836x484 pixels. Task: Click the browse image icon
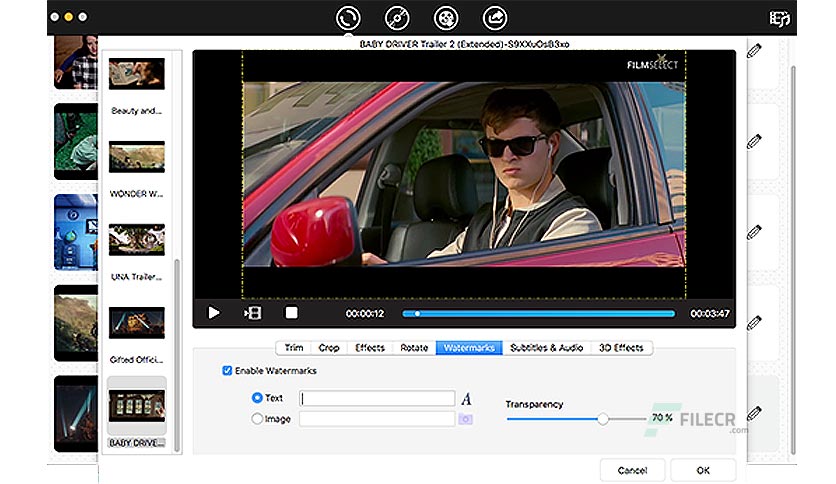click(x=465, y=420)
